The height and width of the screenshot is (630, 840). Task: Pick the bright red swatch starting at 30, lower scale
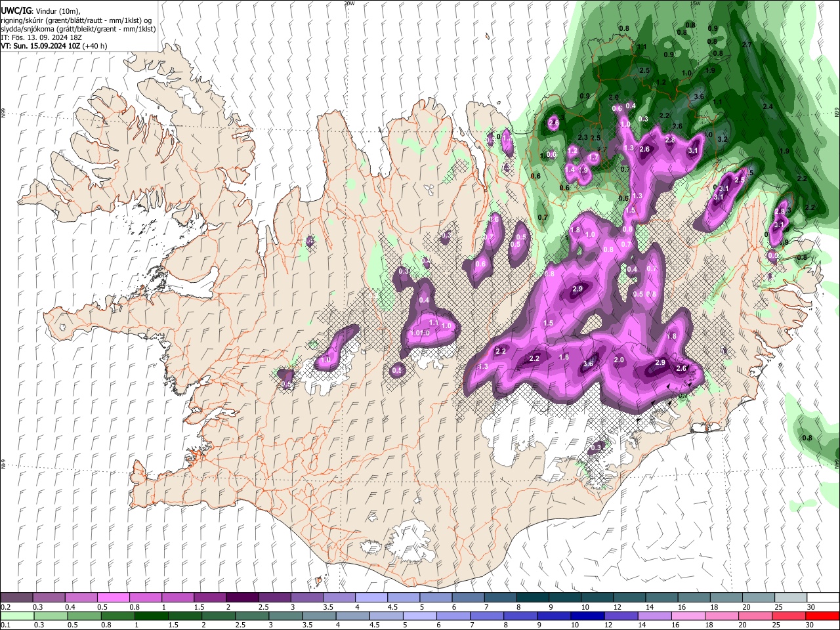click(823, 616)
